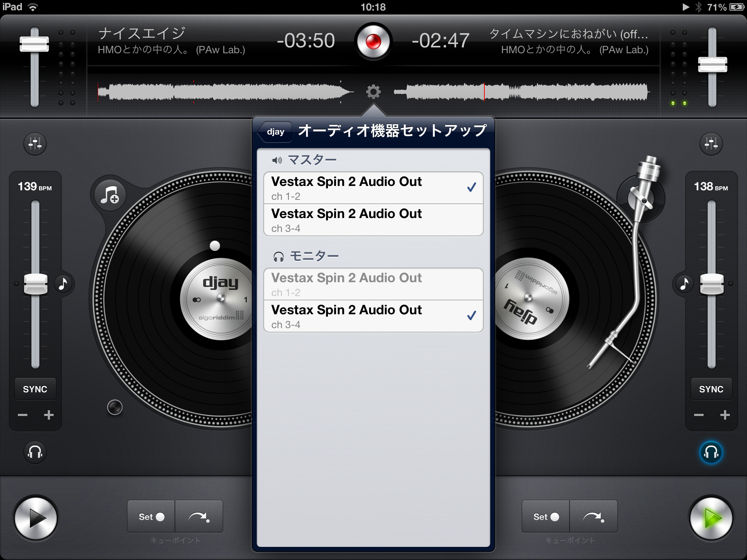Tap the Bluetooth status icon

[x=698, y=7]
